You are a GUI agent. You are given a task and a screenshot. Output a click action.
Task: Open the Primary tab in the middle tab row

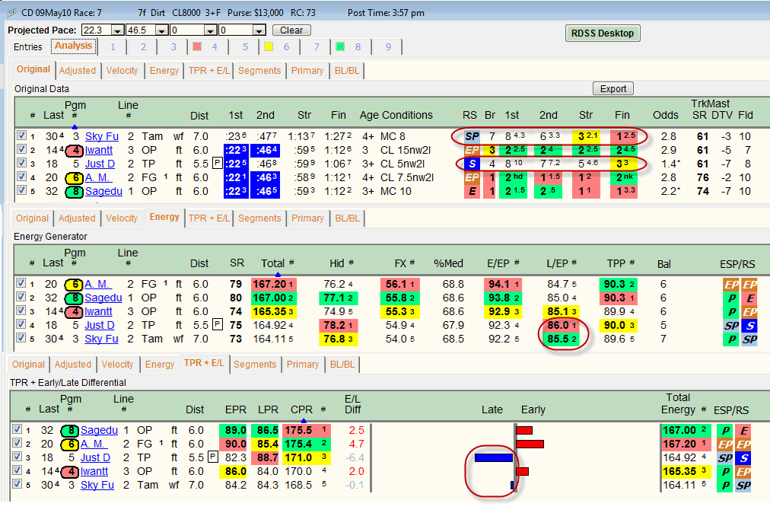[x=307, y=218]
